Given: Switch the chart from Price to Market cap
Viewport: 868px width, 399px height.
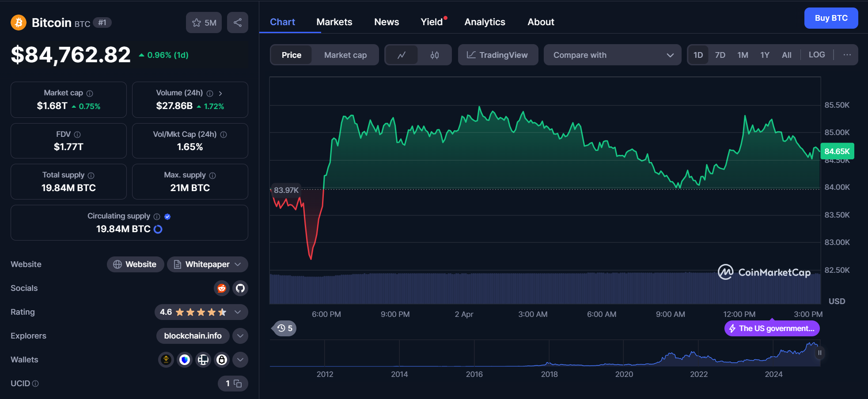Looking at the screenshot, I should coord(345,55).
